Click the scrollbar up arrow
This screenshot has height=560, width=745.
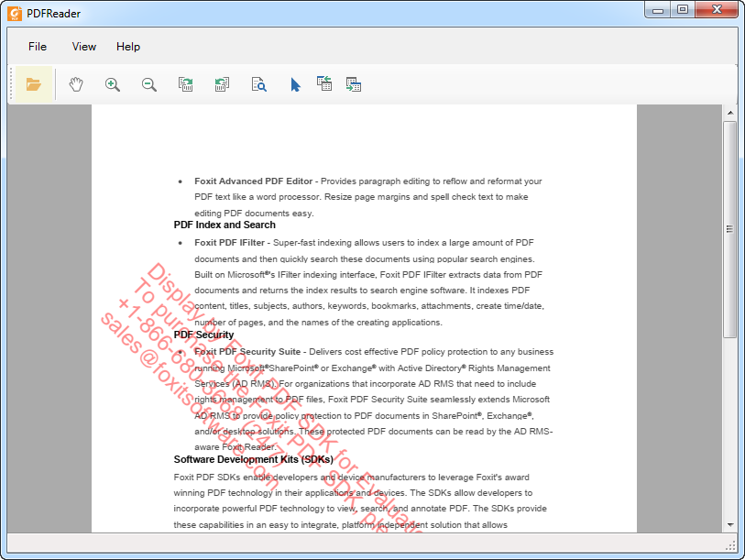pyautogui.click(x=730, y=113)
